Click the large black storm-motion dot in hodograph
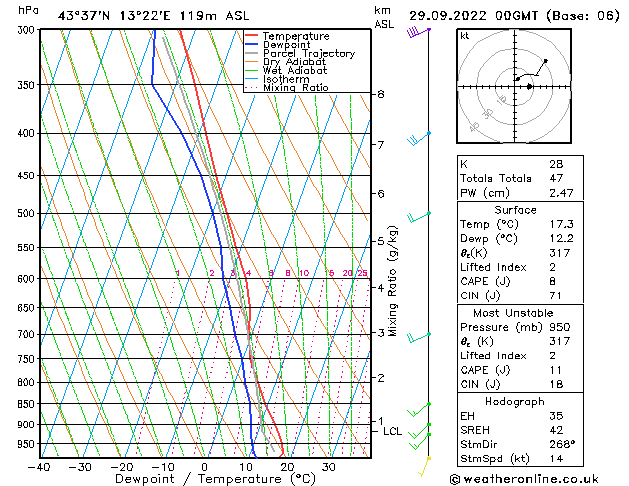Image resolution: width=629 pixels, height=486 pixels. click(530, 86)
